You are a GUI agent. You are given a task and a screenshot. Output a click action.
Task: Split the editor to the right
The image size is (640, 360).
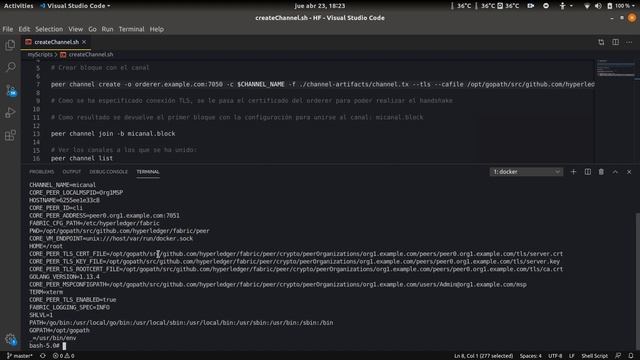click(x=615, y=42)
